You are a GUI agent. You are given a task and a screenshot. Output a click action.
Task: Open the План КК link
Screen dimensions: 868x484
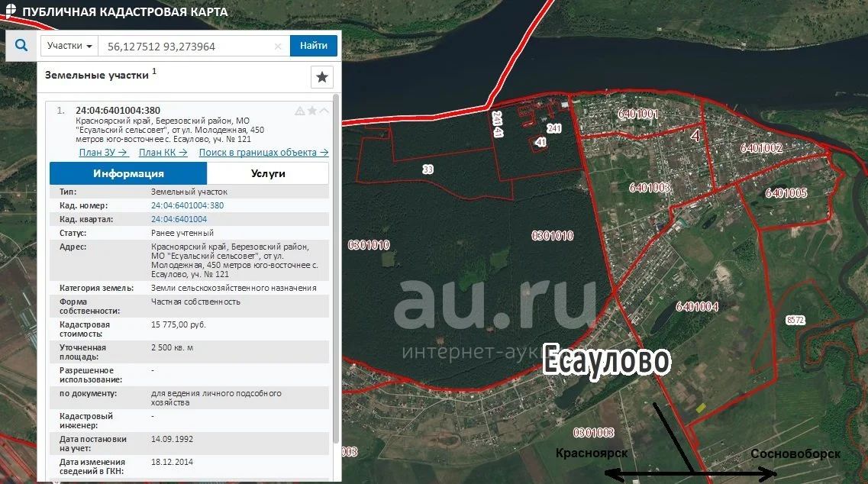tap(163, 152)
